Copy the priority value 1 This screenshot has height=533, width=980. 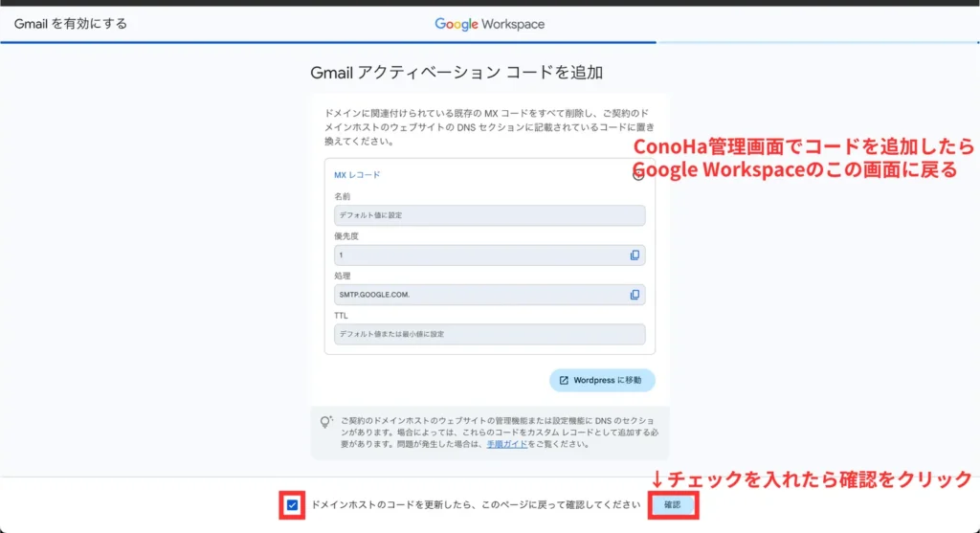pyautogui.click(x=635, y=255)
